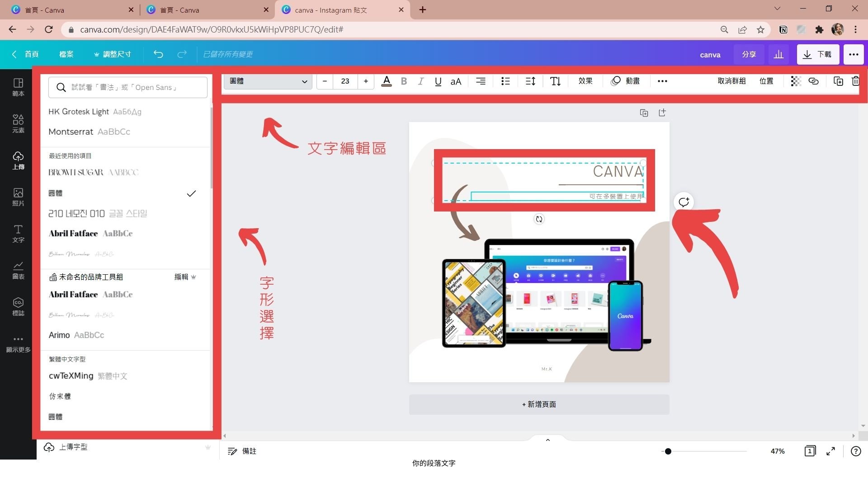Add a new page using icon above canvas

coord(662,113)
